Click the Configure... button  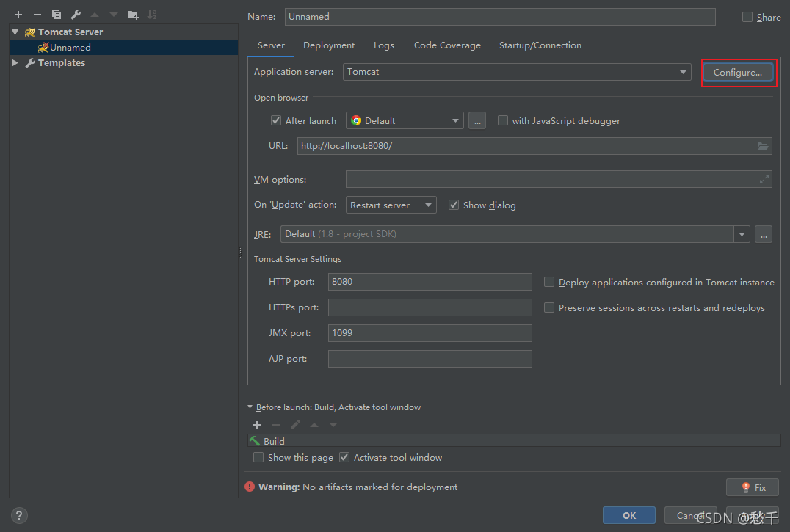(738, 73)
